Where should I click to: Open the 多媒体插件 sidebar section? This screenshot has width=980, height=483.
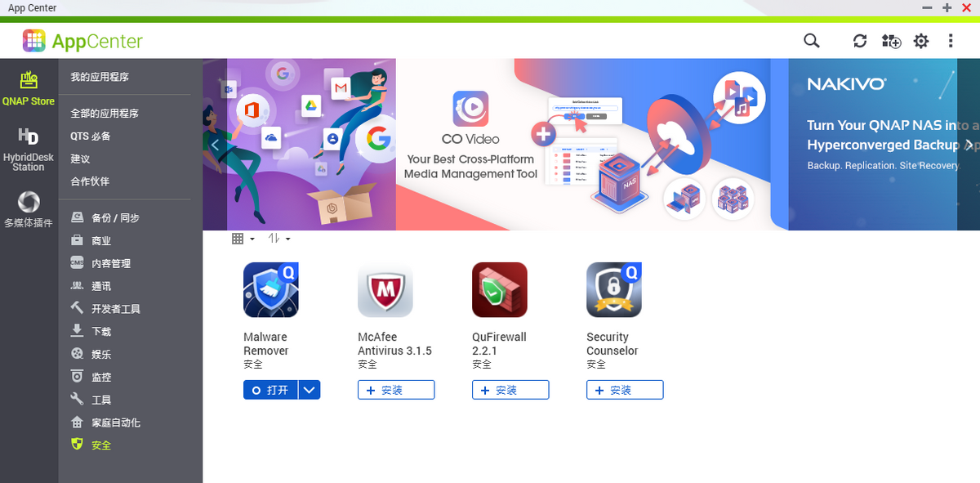(x=29, y=209)
